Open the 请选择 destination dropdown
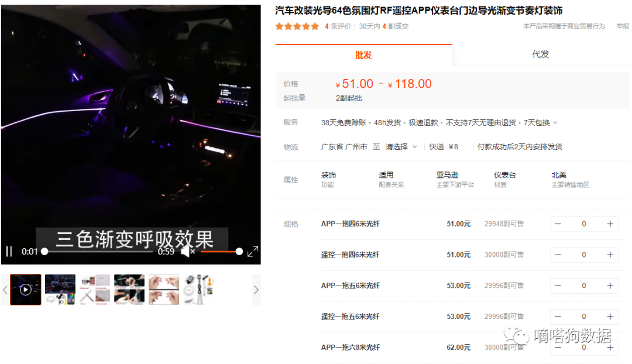The height and width of the screenshot is (364, 632). coord(401,147)
